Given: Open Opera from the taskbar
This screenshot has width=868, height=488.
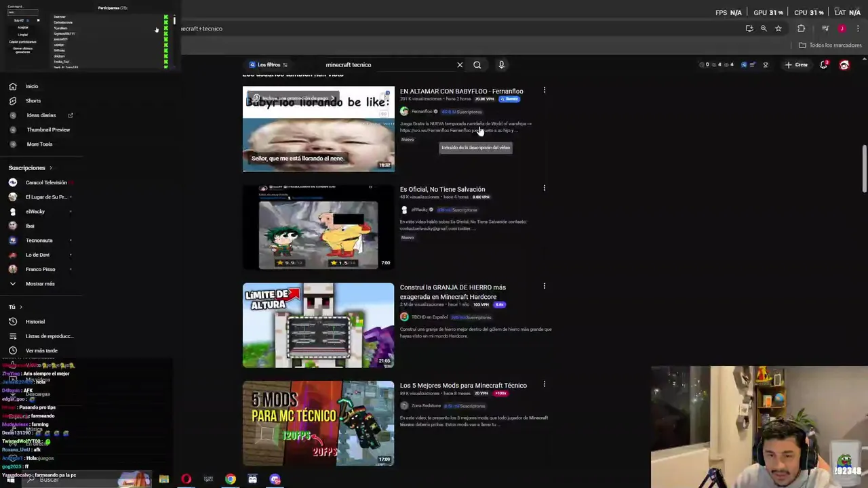Looking at the screenshot, I should point(186,479).
